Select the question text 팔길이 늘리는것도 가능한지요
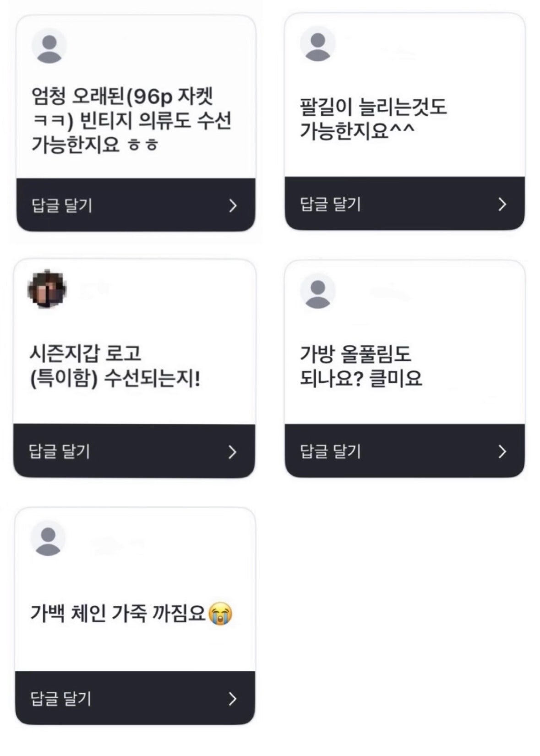The width and height of the screenshot is (540, 756). click(373, 119)
